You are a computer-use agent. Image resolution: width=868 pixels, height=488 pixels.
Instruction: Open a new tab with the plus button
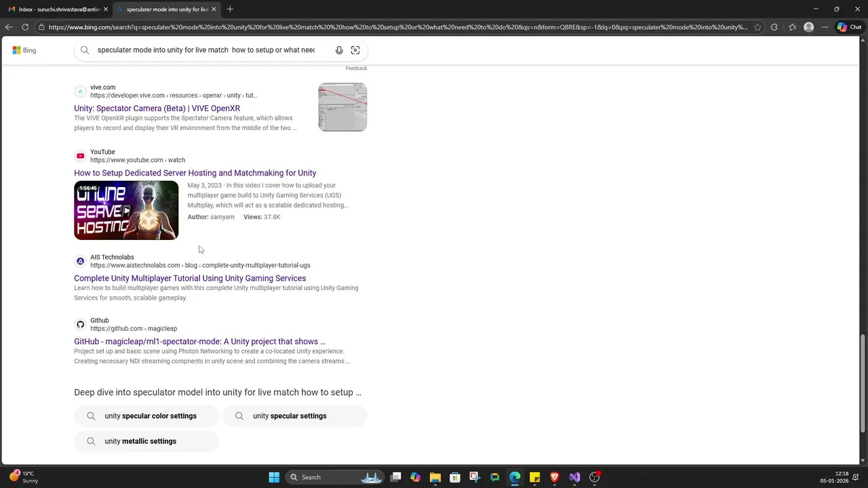click(230, 9)
